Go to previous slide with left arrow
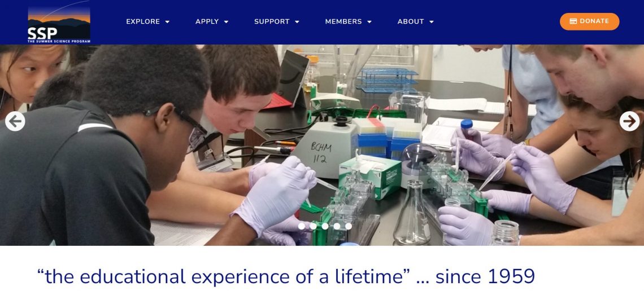Viewport: 644px width, 291px height. pyautogui.click(x=15, y=121)
